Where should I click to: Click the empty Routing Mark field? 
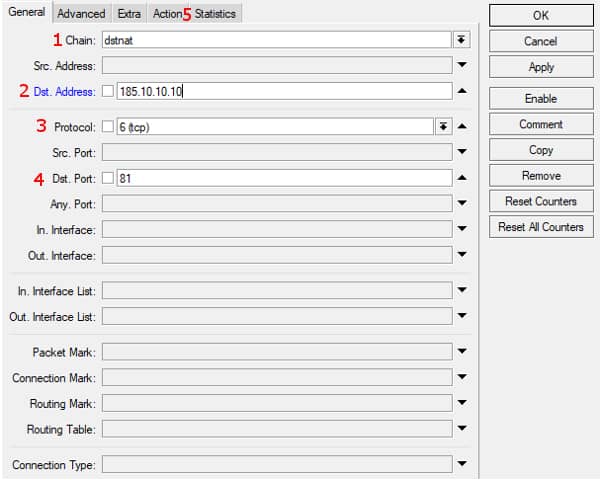pyautogui.click(x=277, y=403)
